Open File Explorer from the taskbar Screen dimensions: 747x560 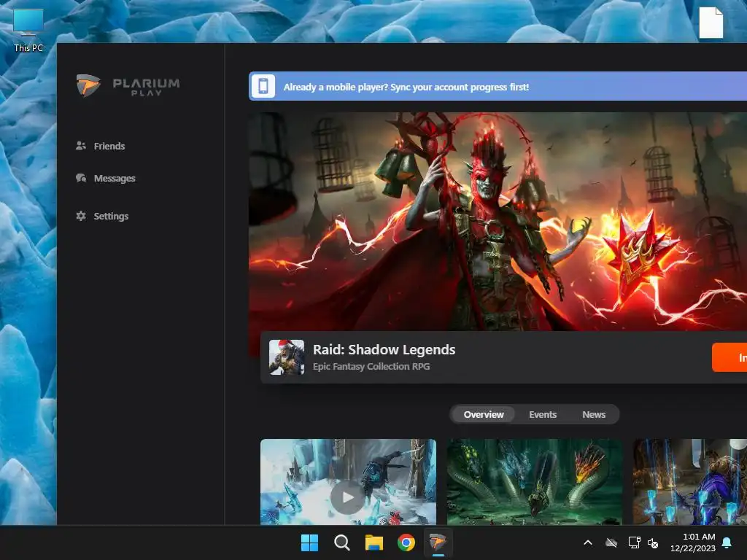374,542
